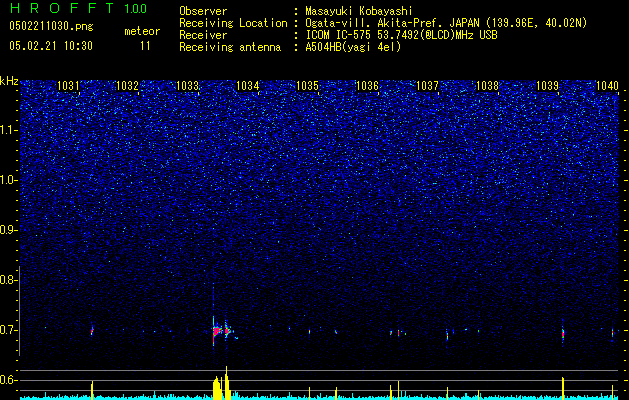Viewport: 629px width, 400px height.
Task: Click the 1038 time axis marker
Action: tap(487, 86)
